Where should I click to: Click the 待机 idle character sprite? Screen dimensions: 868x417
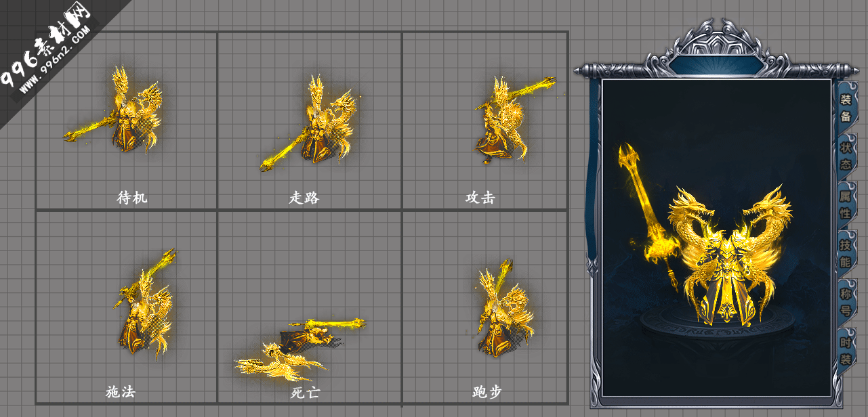pos(119,110)
